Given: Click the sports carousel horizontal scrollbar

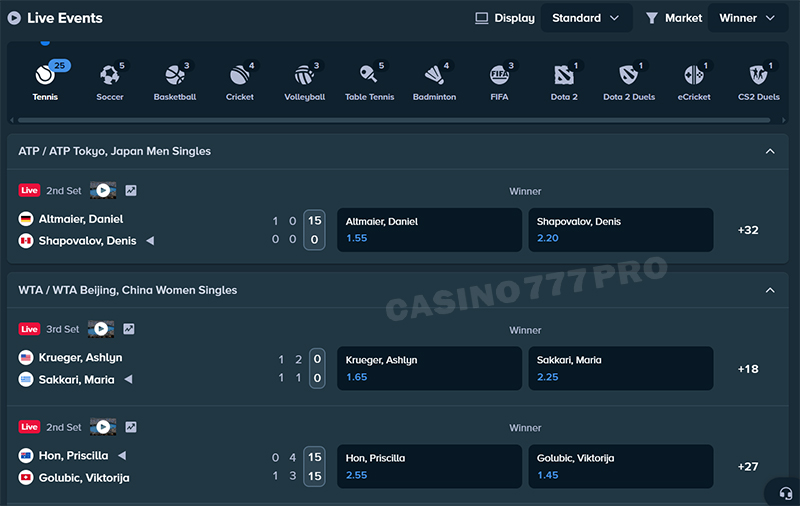Looking at the screenshot, I should [x=394, y=120].
